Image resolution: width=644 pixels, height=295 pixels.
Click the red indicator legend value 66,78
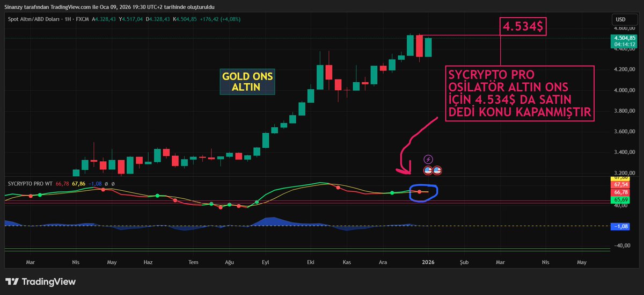tap(63, 183)
